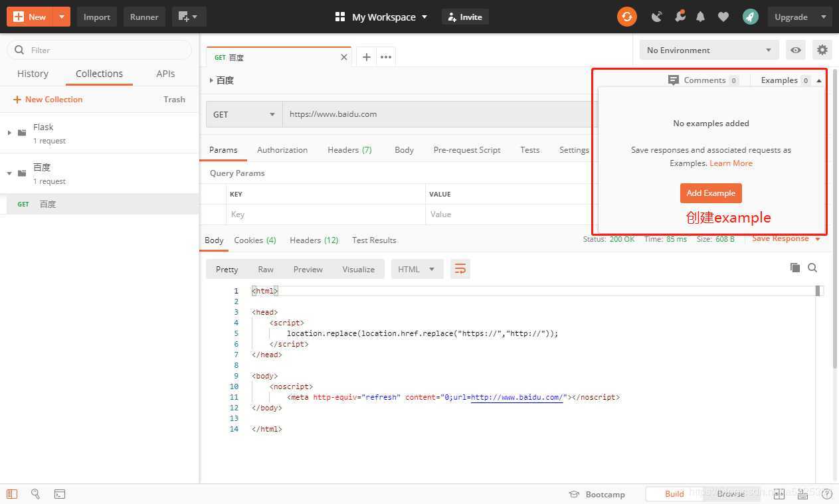
Task: Open the wrench settings icon in header
Action: (680, 17)
